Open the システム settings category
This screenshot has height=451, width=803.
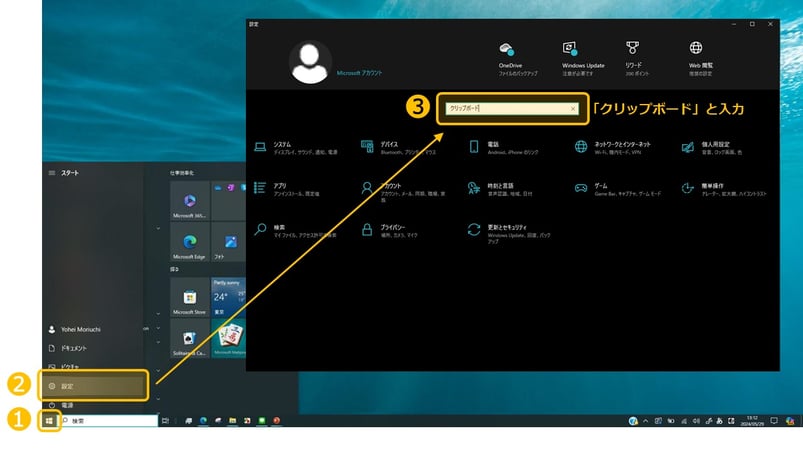pyautogui.click(x=296, y=148)
